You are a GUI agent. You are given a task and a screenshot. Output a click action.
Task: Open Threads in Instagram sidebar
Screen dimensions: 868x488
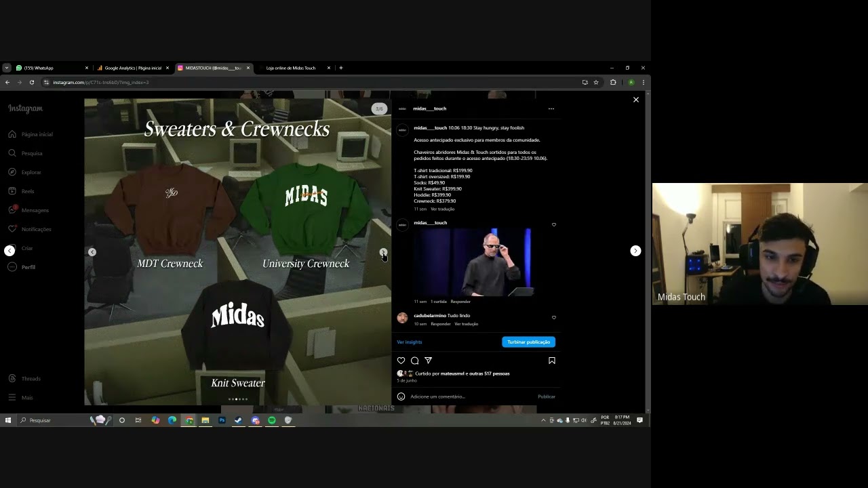point(24,379)
